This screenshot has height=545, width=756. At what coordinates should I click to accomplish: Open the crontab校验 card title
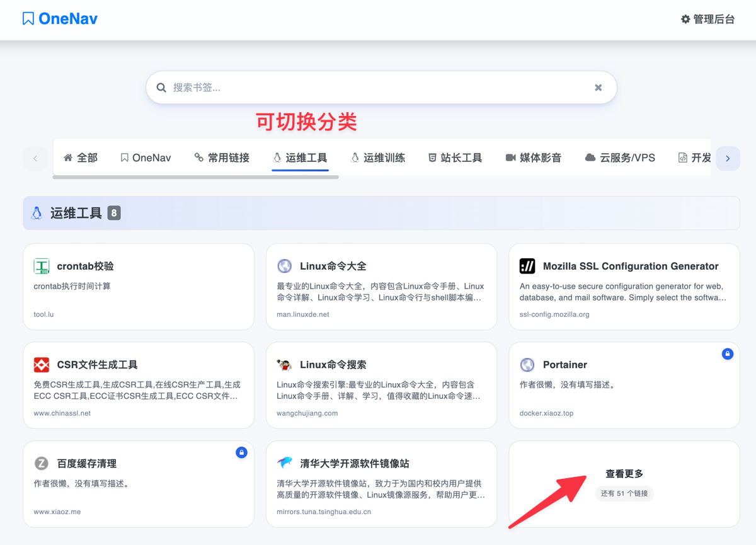coord(85,267)
